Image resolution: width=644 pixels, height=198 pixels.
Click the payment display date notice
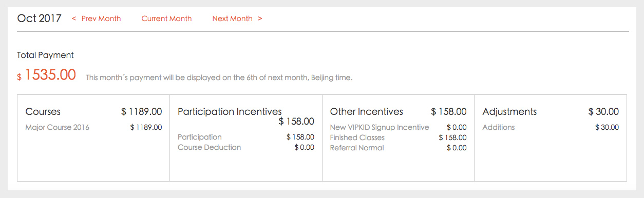tap(219, 78)
